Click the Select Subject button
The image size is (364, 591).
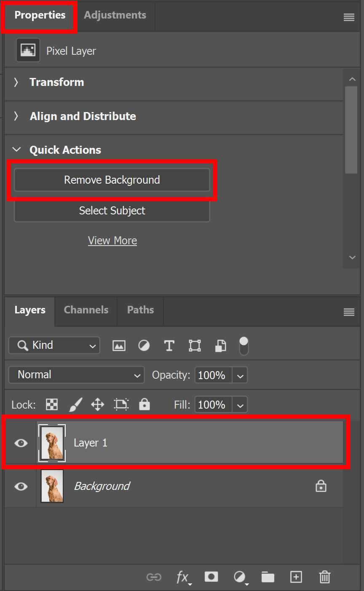[112, 211]
